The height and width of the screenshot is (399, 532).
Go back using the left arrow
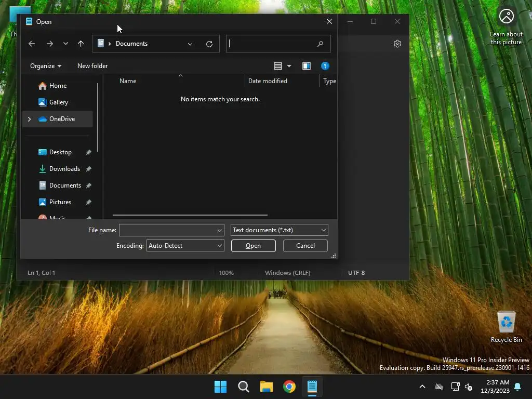(x=32, y=44)
